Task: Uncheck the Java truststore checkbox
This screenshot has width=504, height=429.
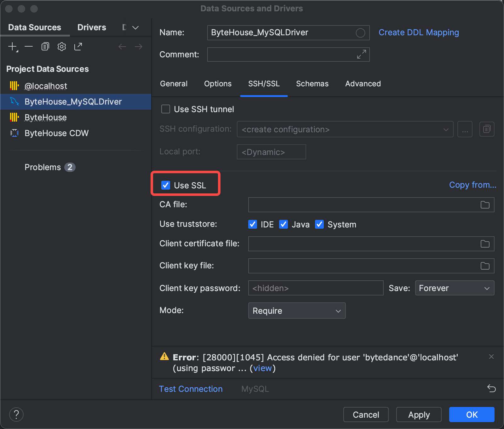Action: [283, 224]
